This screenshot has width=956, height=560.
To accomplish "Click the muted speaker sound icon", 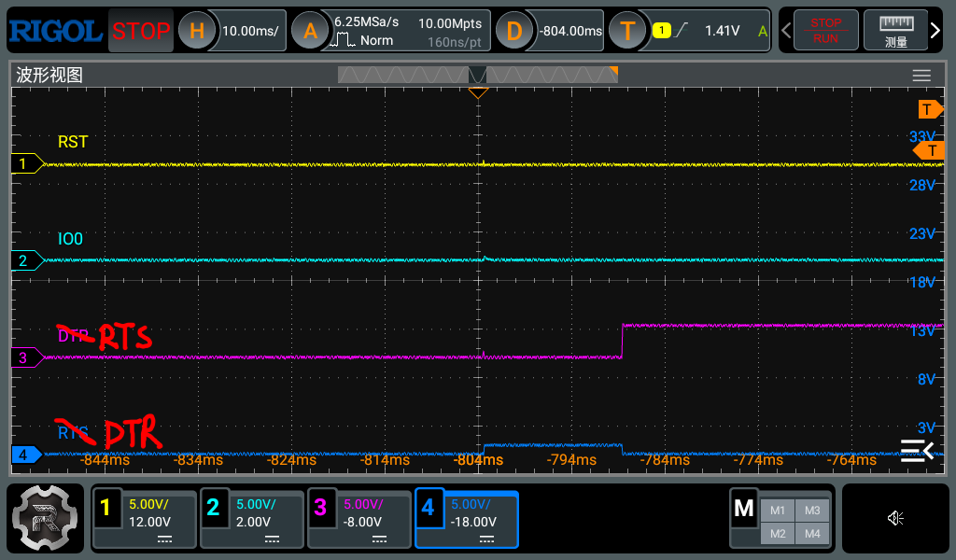I will click(x=895, y=518).
